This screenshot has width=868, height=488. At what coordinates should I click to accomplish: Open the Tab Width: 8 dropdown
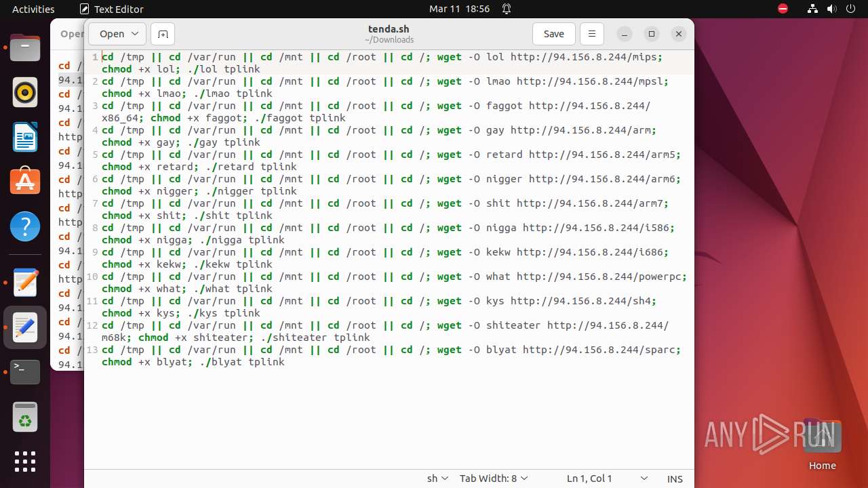tap(494, 479)
